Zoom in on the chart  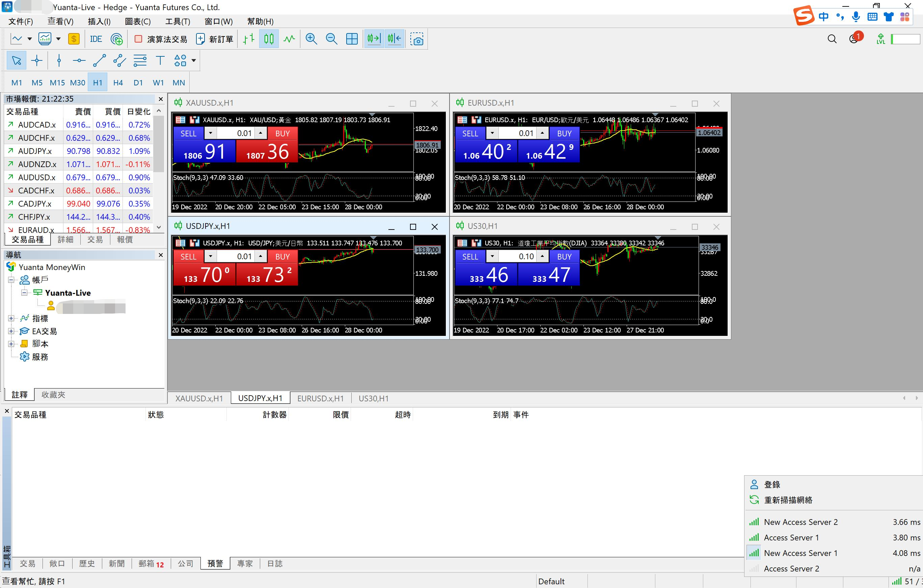tap(311, 39)
